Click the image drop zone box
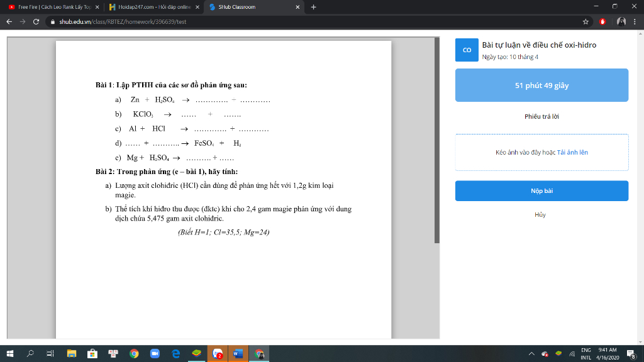 541,152
